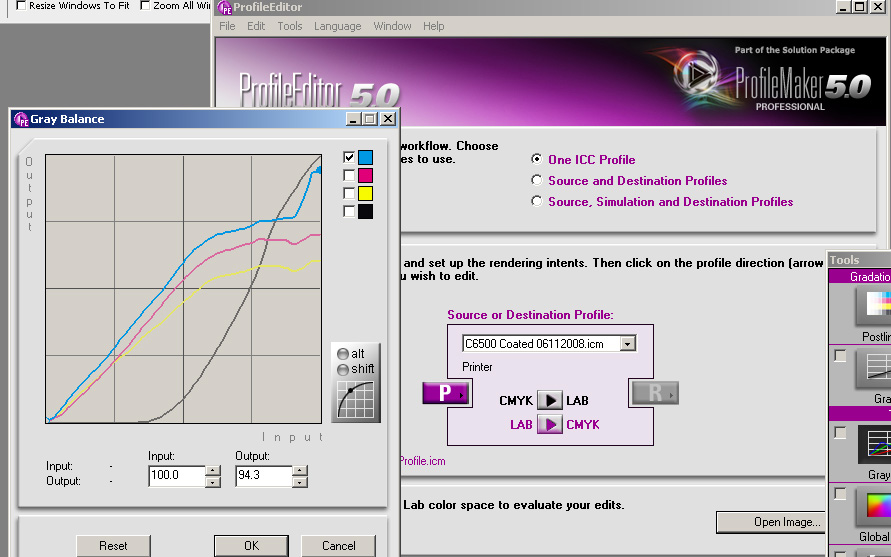Viewport: 891px width, 557px height.
Task: Click the Tools panel title
Action: [x=844, y=260]
